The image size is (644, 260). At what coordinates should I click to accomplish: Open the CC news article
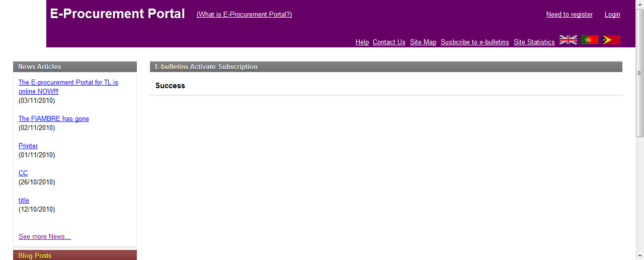pyautogui.click(x=23, y=173)
